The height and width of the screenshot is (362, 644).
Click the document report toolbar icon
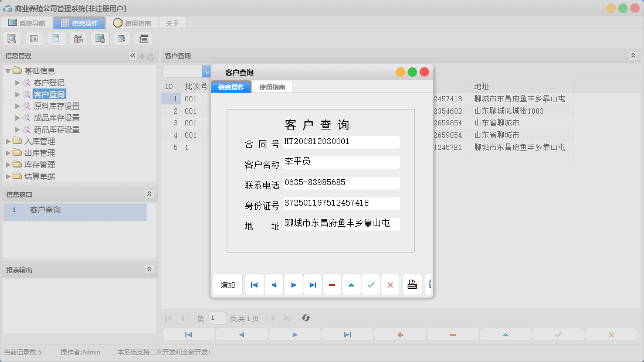pyautogui.click(x=56, y=38)
